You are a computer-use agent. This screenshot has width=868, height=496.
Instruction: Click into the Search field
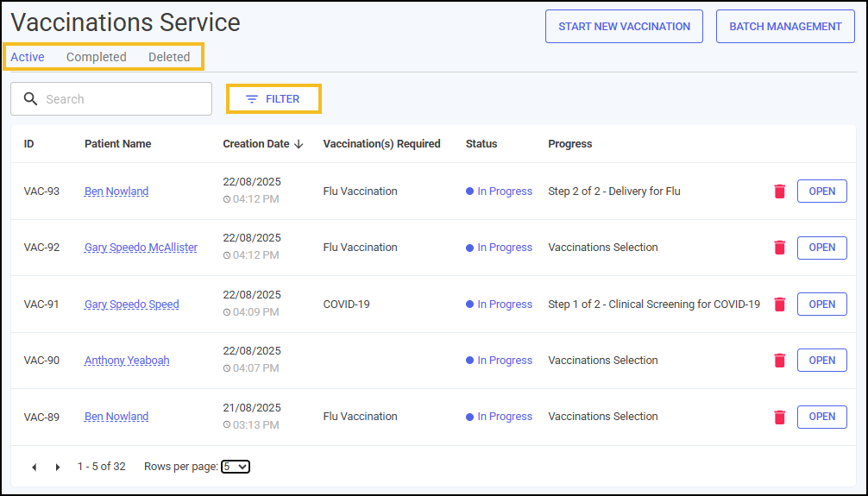point(111,99)
